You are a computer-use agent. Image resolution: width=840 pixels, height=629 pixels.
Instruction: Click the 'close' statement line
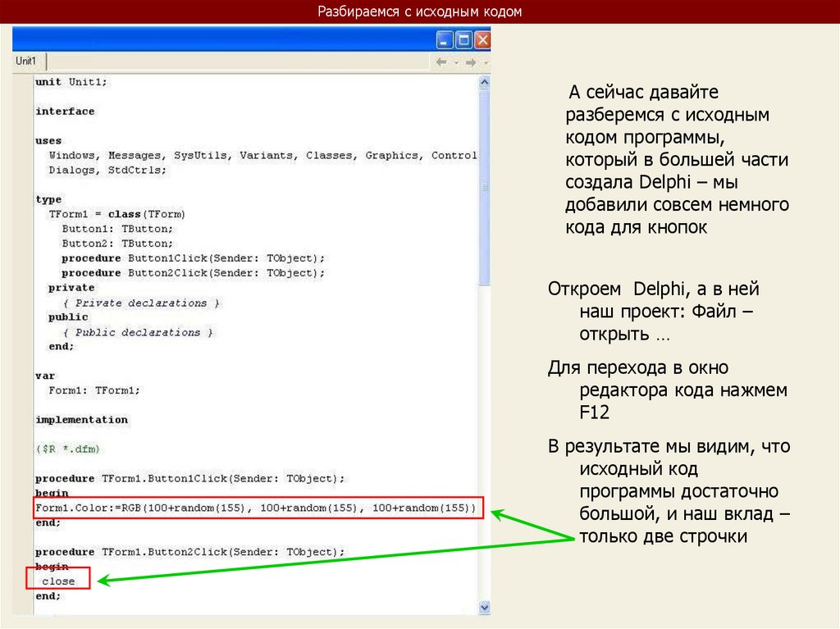[58, 581]
